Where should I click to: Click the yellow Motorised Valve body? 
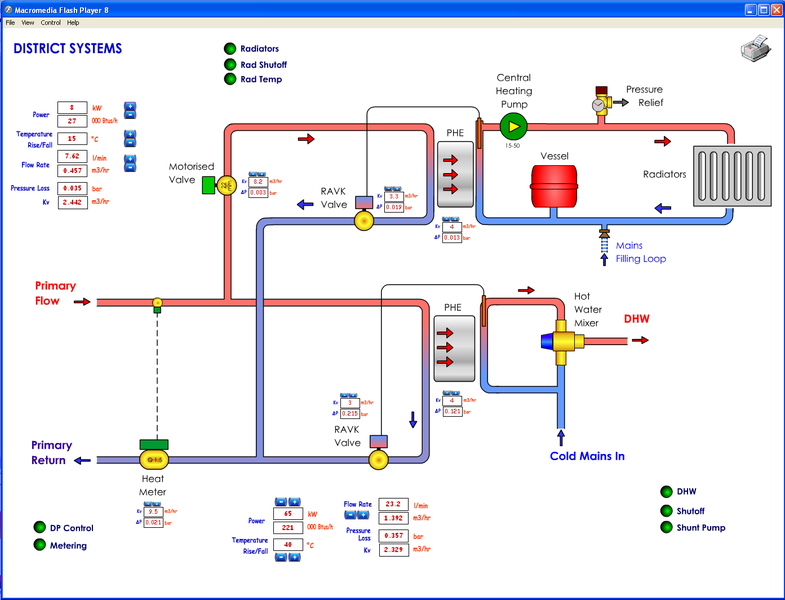coord(226,186)
